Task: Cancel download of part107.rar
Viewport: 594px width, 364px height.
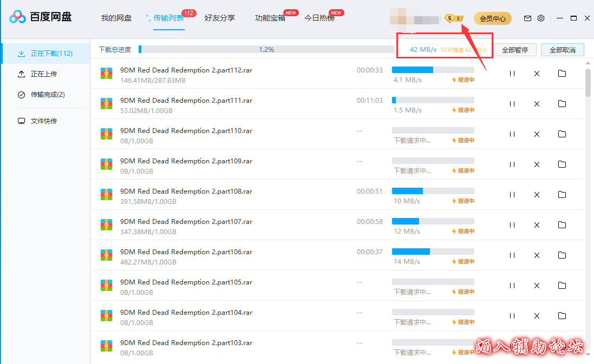Action: (x=537, y=225)
